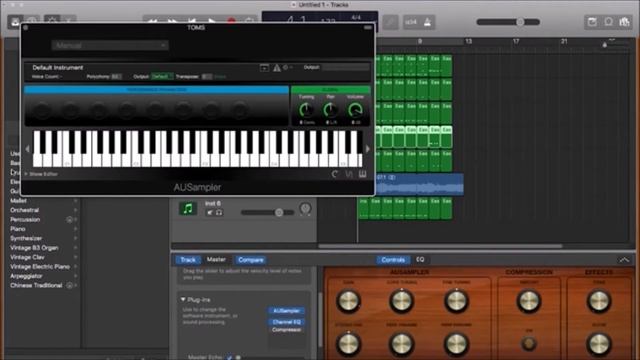Select the Master tab in Smart Controls
The image size is (640, 360).
[216, 260]
